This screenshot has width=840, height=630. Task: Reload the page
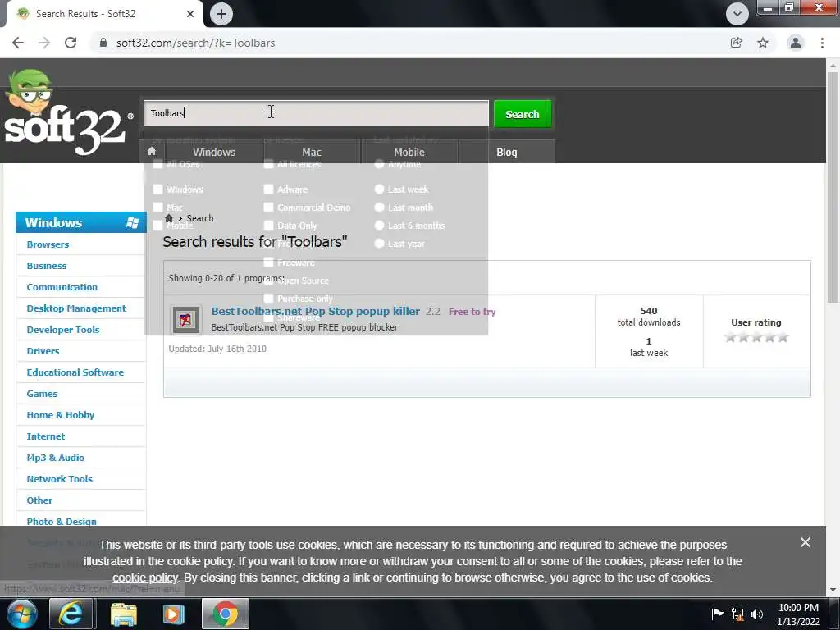tap(71, 43)
